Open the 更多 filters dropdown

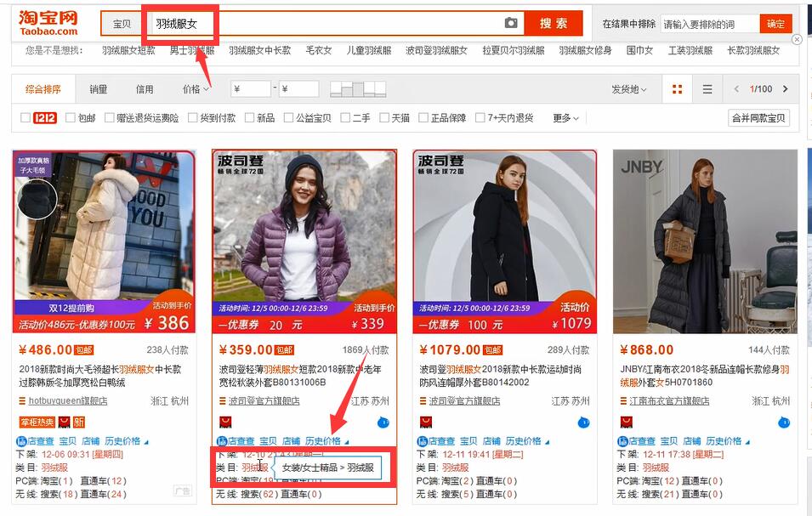tap(566, 118)
